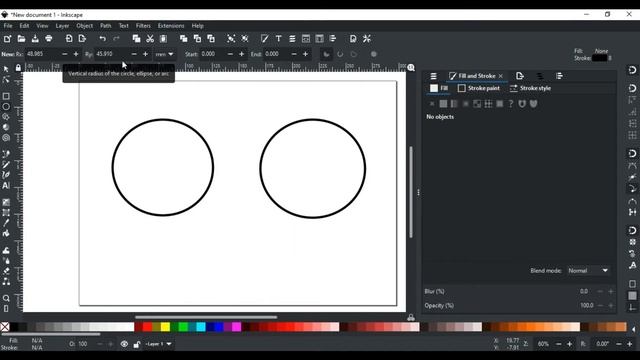Select the Zoom magnifier tool
This screenshot has width=640, height=360.
point(6,298)
